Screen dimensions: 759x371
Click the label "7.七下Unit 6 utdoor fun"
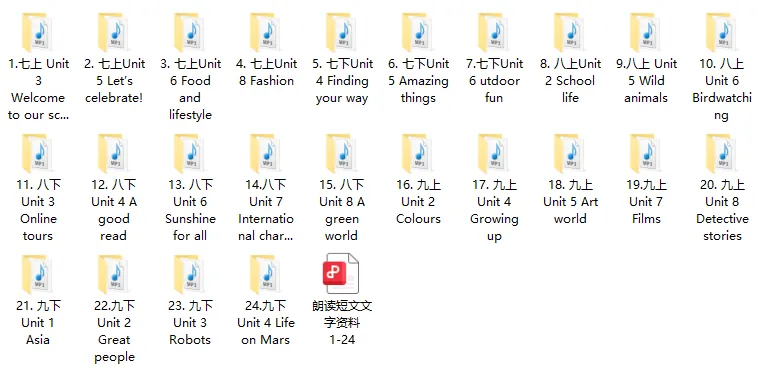pyautogui.click(x=494, y=81)
